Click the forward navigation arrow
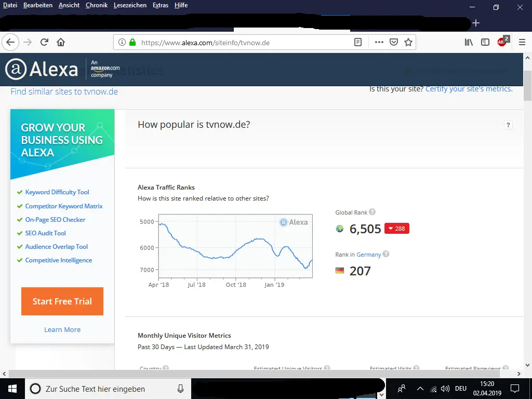Image resolution: width=532 pixels, height=399 pixels. 28,42
